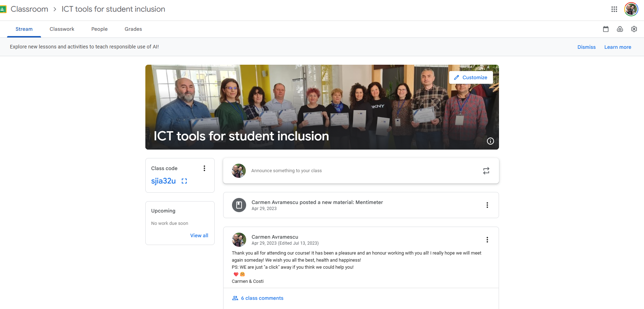Viewport: 644px width, 309px height.
Task: Display class code in full screen
Action: (184, 181)
